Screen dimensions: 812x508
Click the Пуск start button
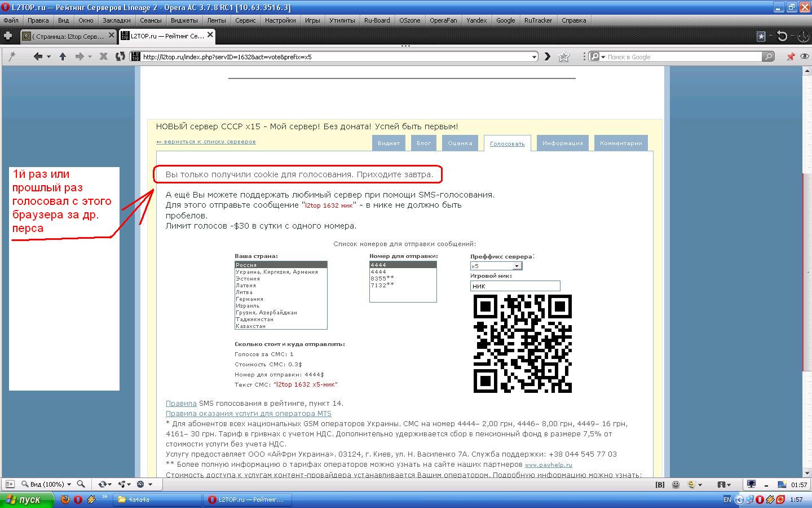[x=27, y=500]
